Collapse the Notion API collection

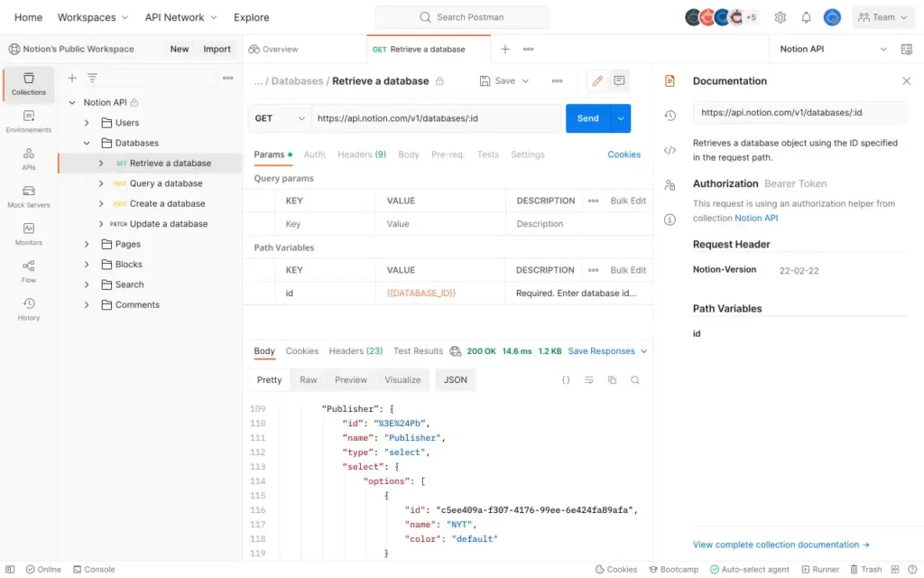click(x=72, y=103)
